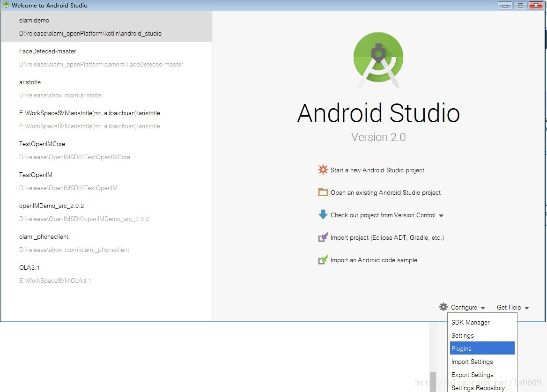
Task: Start a new Android Studio project
Action: click(x=377, y=170)
